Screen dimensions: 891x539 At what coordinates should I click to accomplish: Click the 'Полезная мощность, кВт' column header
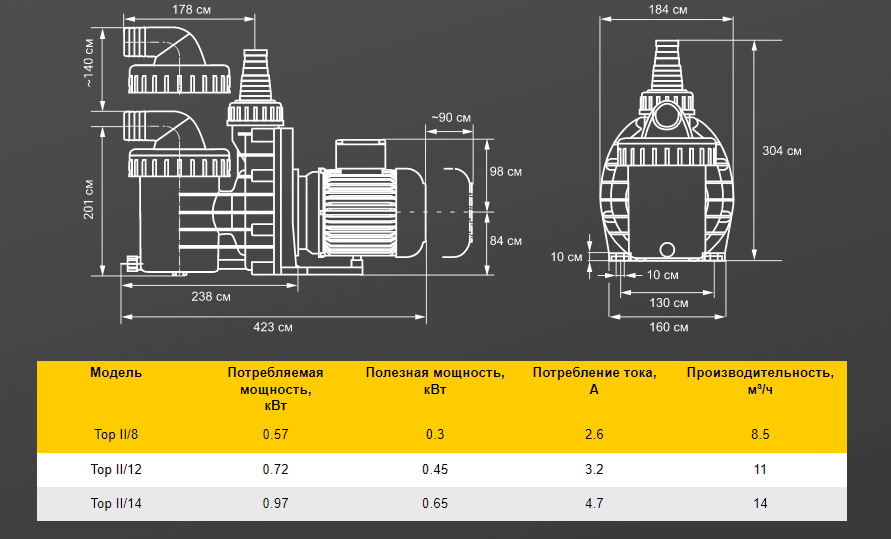tap(434, 381)
